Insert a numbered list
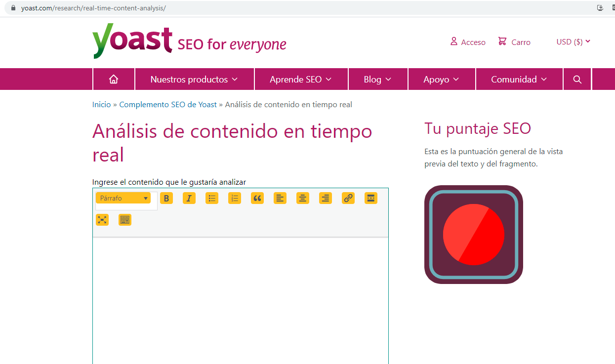 [235, 198]
